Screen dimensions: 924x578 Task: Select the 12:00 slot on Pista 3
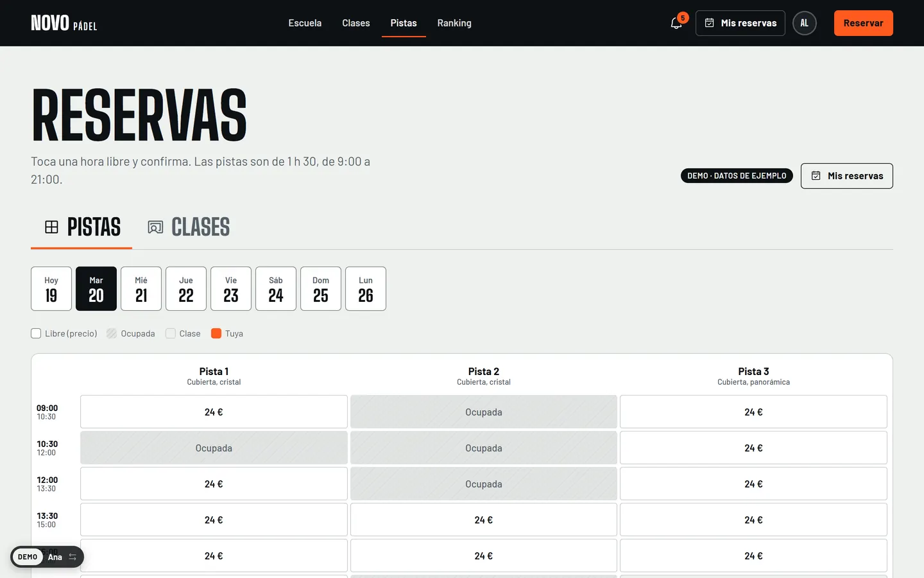tap(753, 484)
